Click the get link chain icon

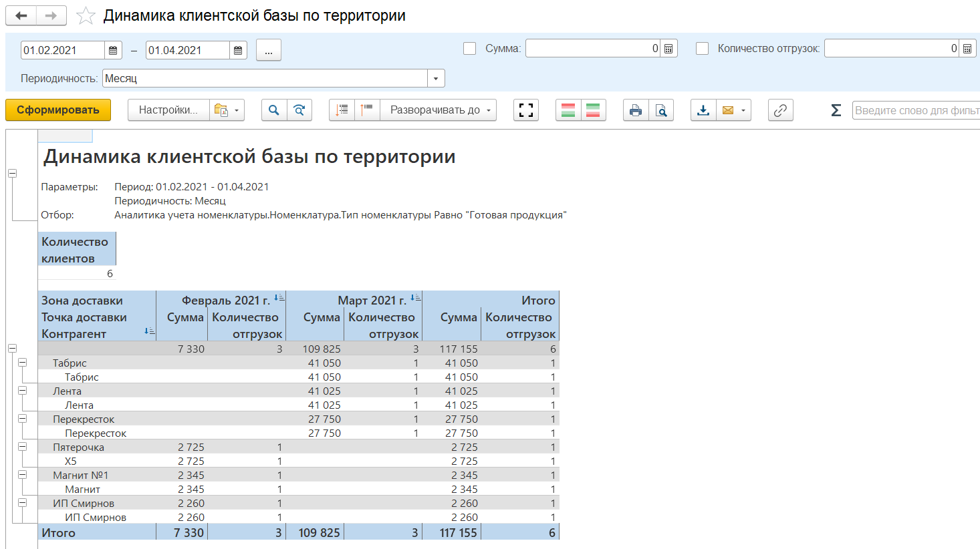[x=780, y=110]
